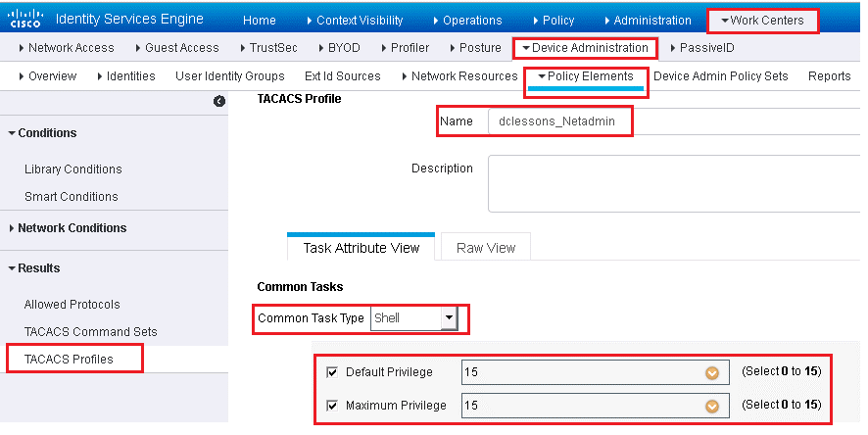Open Default Privilege orange dropdown arrow
868x435 pixels.
click(712, 373)
